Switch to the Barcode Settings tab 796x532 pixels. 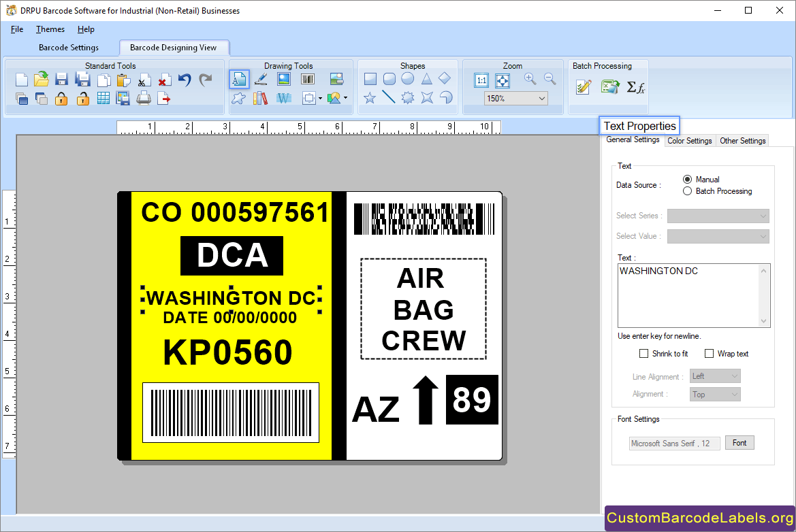pyautogui.click(x=69, y=48)
